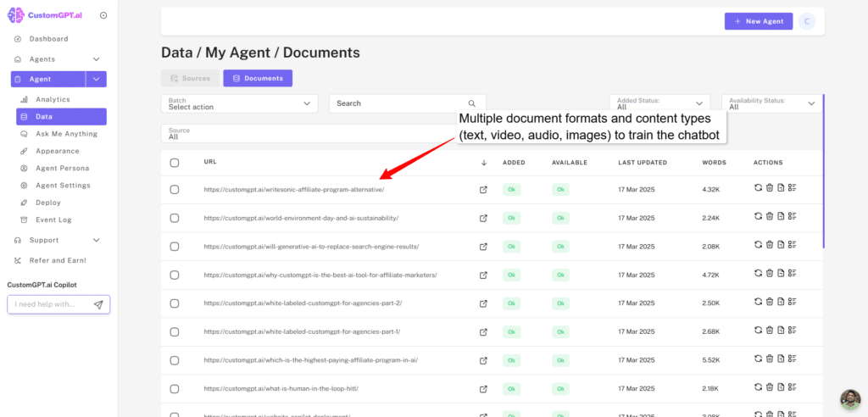The width and height of the screenshot is (868, 417).
Task: View document file for writesonic-affiliate-program-alternative
Action: [781, 187]
